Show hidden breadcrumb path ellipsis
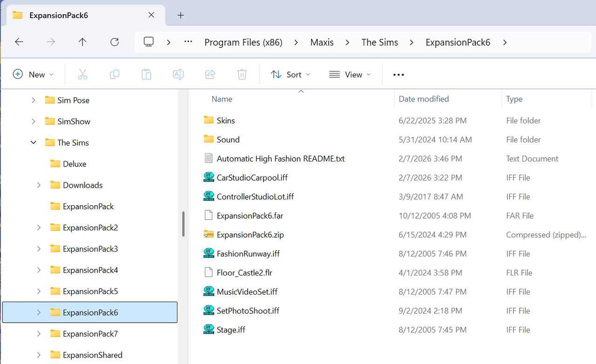Image resolution: width=596 pixels, height=364 pixels. pyautogui.click(x=188, y=42)
